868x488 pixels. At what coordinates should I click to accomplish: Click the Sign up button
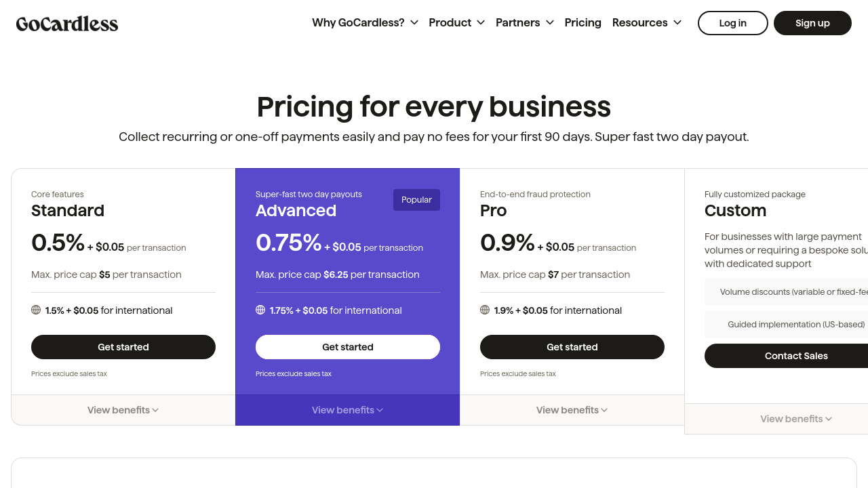(x=812, y=23)
